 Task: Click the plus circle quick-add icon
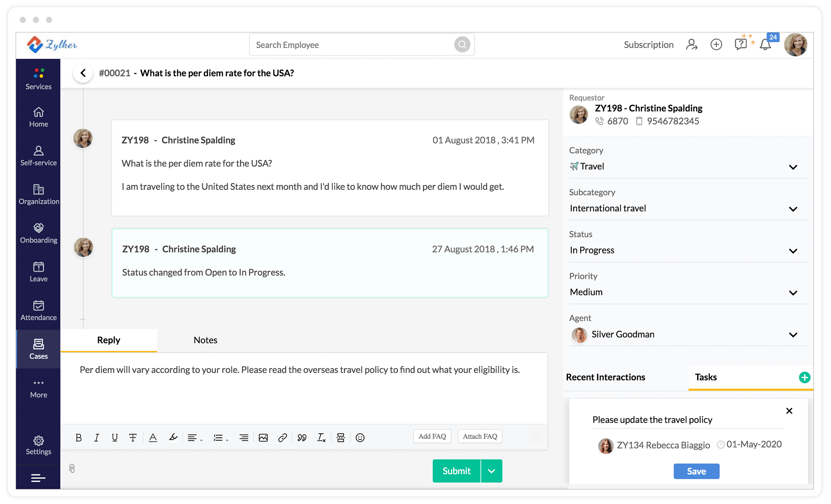716,44
